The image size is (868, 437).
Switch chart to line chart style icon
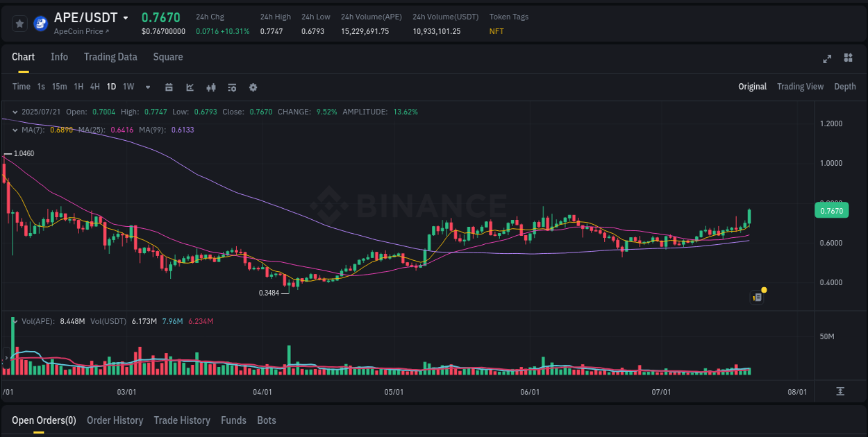(190, 87)
